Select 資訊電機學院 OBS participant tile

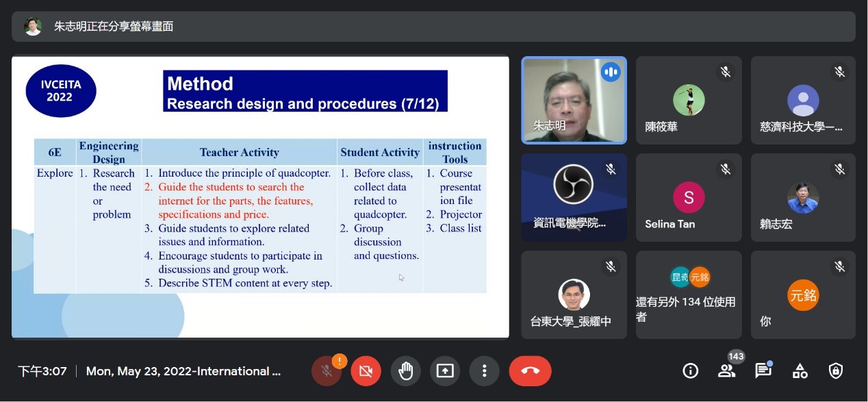pos(574,197)
